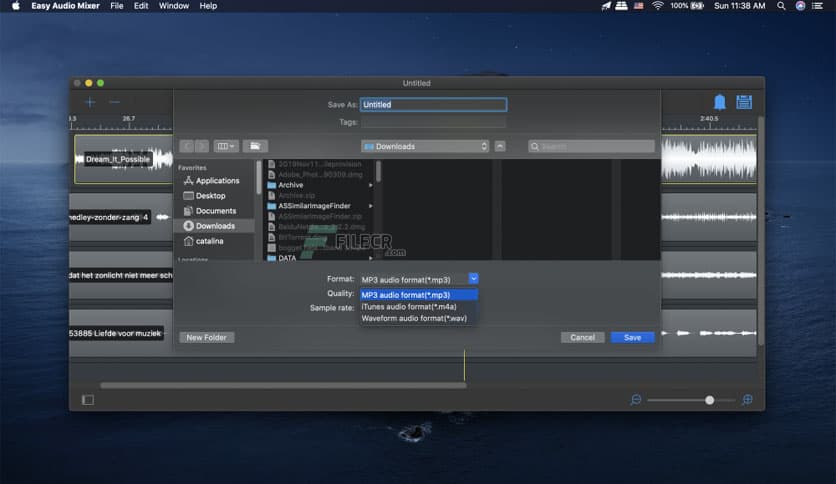Click the Wi-Fi status icon in menu bar
The image size is (836, 484).
[657, 6]
